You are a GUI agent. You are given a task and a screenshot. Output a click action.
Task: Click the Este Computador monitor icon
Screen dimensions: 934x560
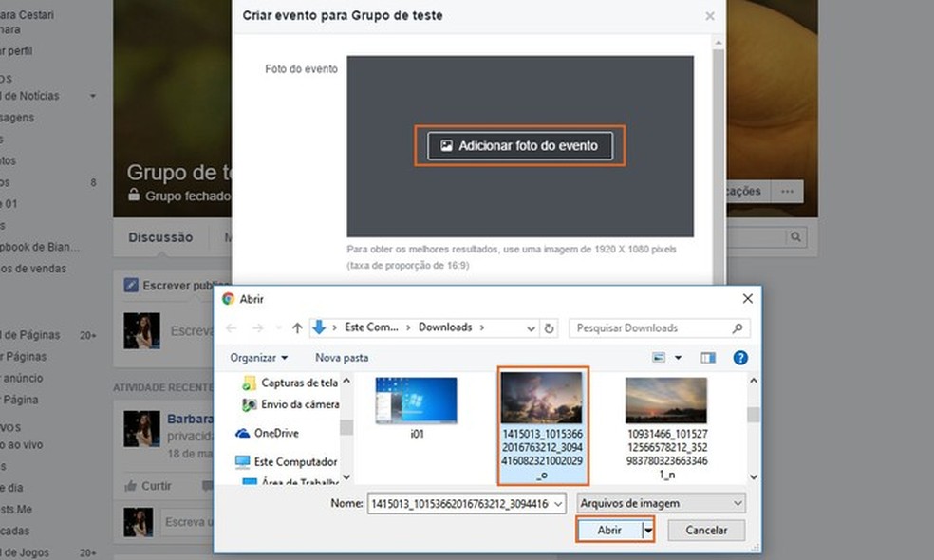tap(242, 461)
